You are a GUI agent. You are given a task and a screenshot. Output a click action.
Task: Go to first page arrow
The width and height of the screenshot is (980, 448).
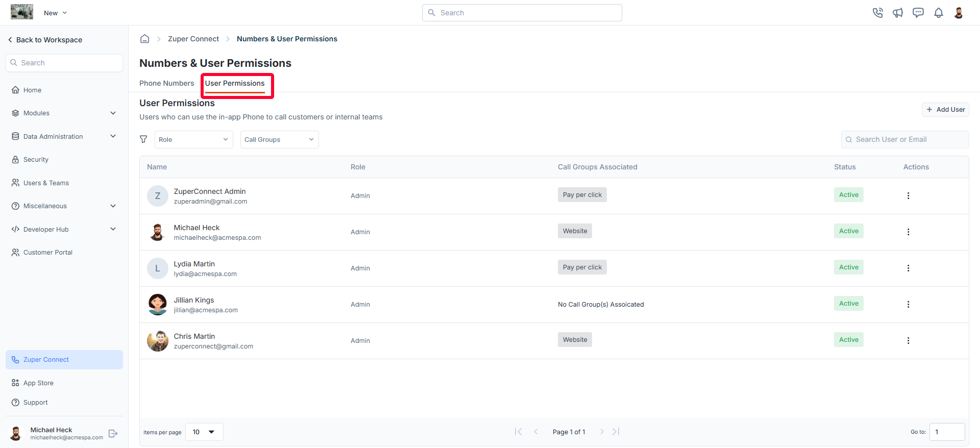pyautogui.click(x=518, y=432)
